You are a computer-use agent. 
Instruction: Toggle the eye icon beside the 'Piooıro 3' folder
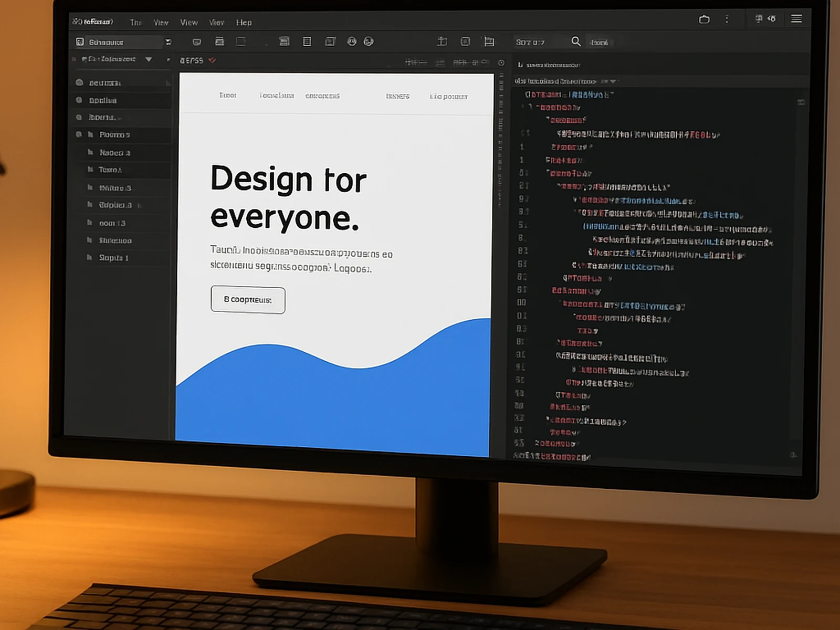point(79,134)
